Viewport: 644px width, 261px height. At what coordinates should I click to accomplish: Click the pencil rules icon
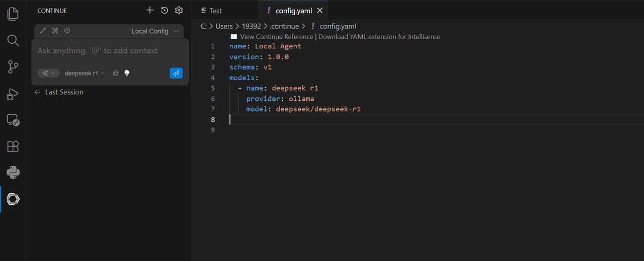[43, 31]
